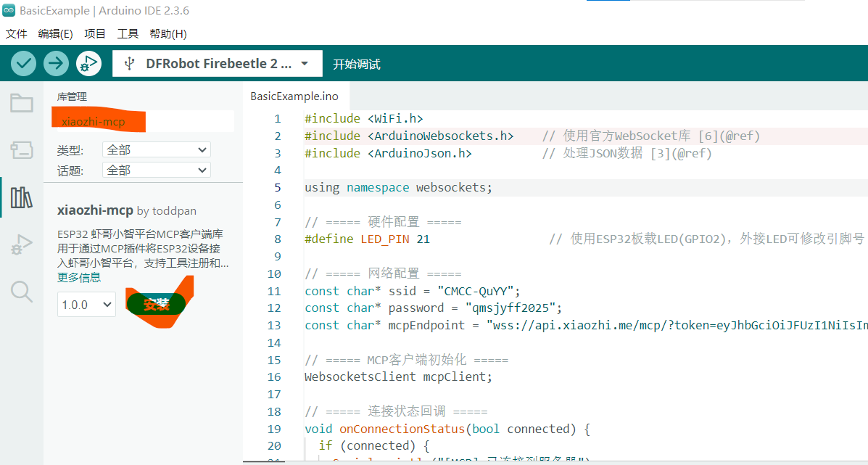The height and width of the screenshot is (465, 868).
Task: Click the 硬件配置 comment line
Action: pos(383,222)
